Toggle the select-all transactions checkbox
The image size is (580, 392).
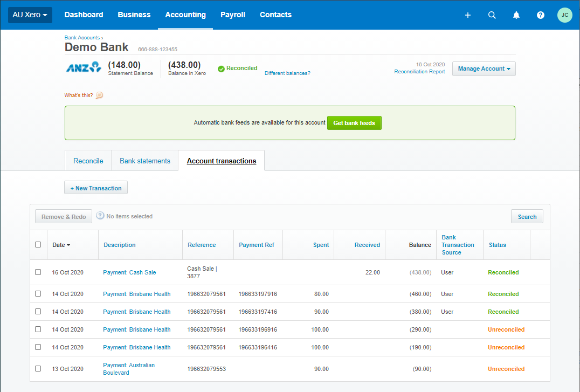click(38, 245)
